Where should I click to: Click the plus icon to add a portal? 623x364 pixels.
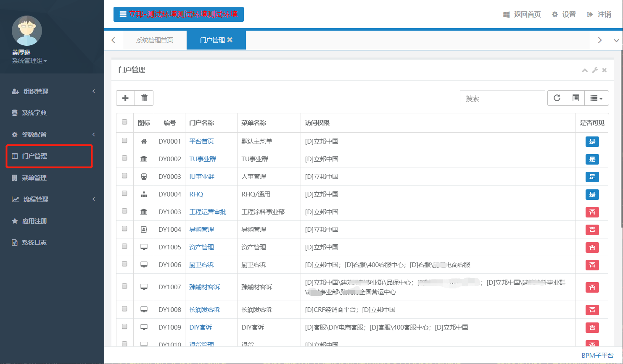(x=125, y=98)
